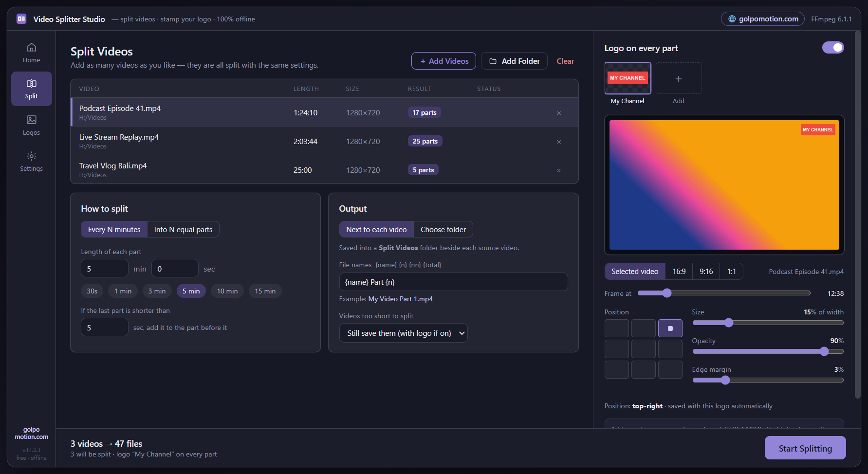Adjust the Edge margin slider
This screenshot has height=474, width=868.
[768, 380]
